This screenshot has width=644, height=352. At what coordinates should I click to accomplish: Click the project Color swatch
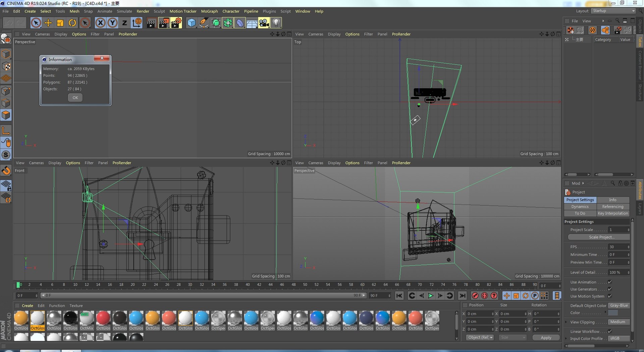pos(613,313)
